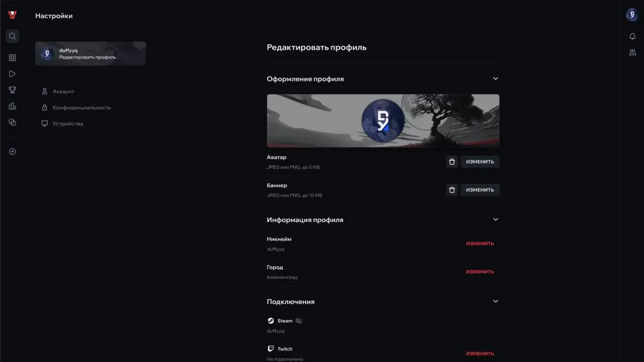Click the round avatar on the banner
This screenshot has height=362, width=644.
(x=383, y=121)
